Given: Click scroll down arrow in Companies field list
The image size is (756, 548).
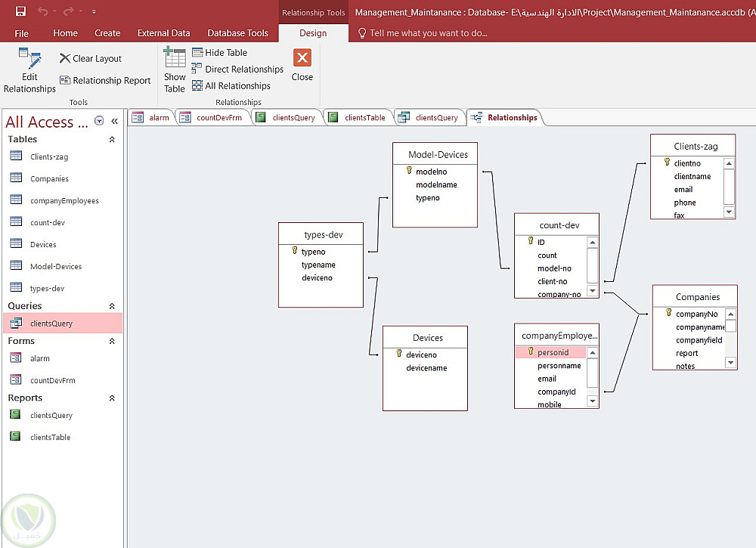Looking at the screenshot, I should point(731,363).
